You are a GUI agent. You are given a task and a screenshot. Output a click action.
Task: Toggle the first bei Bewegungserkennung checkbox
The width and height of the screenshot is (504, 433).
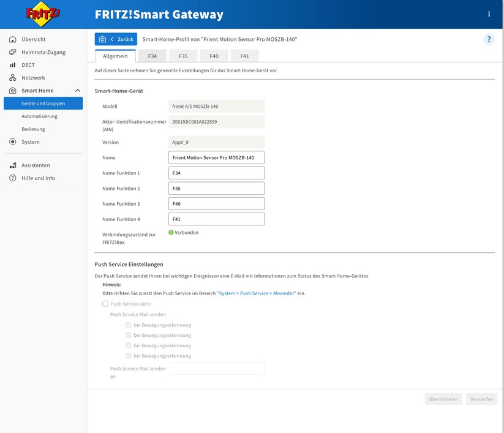tap(129, 325)
